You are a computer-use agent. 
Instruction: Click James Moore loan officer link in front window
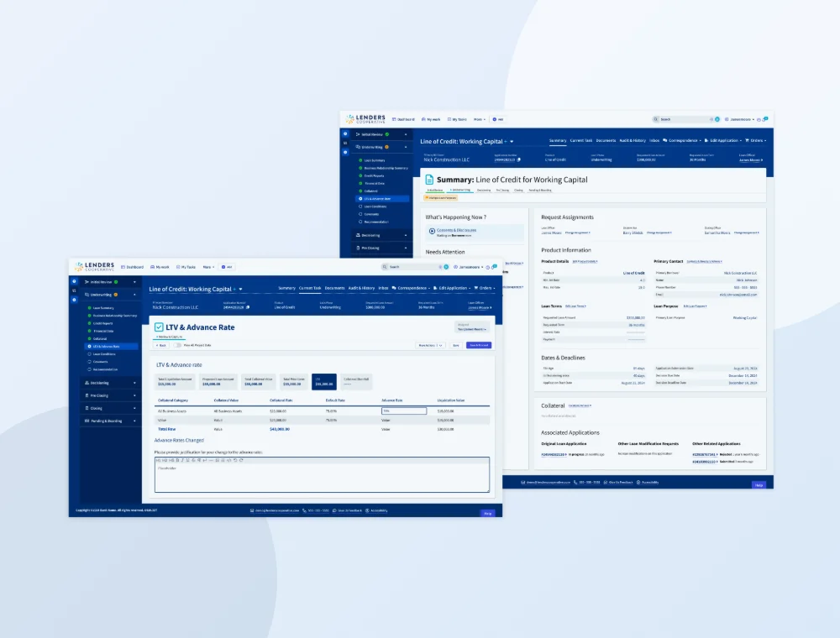480,308
